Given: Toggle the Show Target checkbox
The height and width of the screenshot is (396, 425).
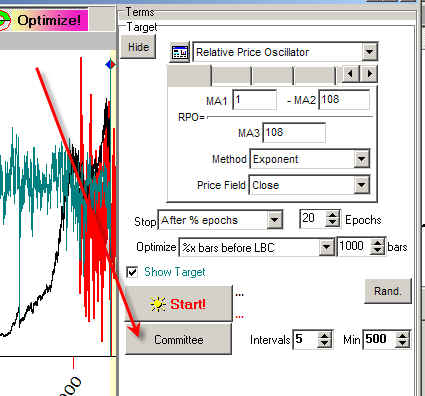Looking at the screenshot, I should click(x=132, y=272).
